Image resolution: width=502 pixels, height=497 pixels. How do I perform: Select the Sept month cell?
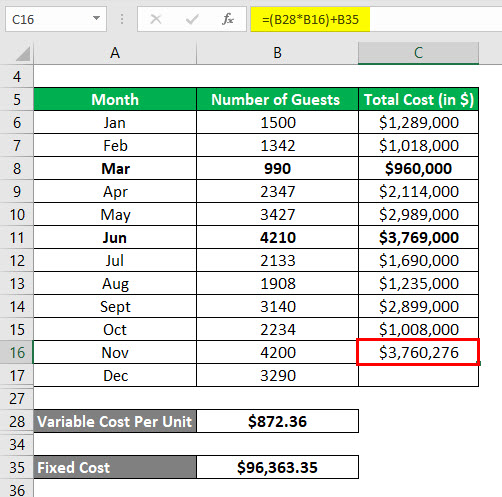pyautogui.click(x=115, y=306)
